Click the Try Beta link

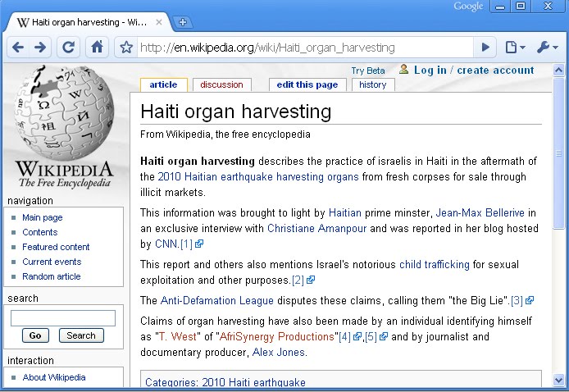[368, 71]
